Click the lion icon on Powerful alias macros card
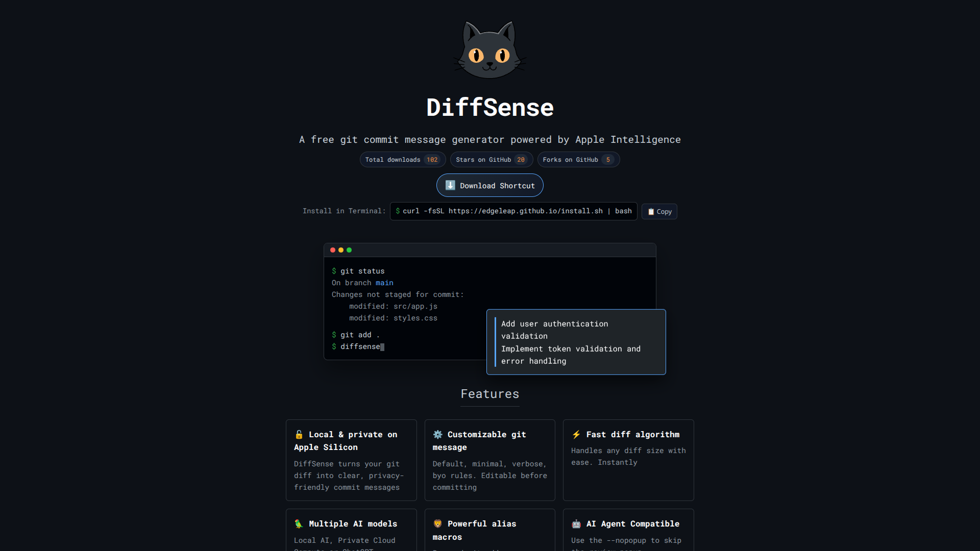The width and height of the screenshot is (980, 551). 437,523
